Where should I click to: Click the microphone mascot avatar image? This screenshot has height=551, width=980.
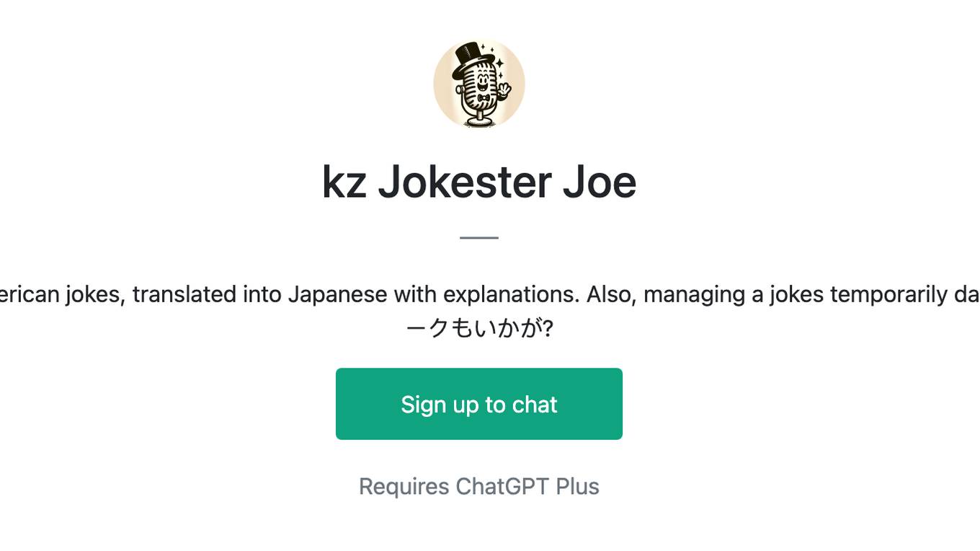pos(479,84)
